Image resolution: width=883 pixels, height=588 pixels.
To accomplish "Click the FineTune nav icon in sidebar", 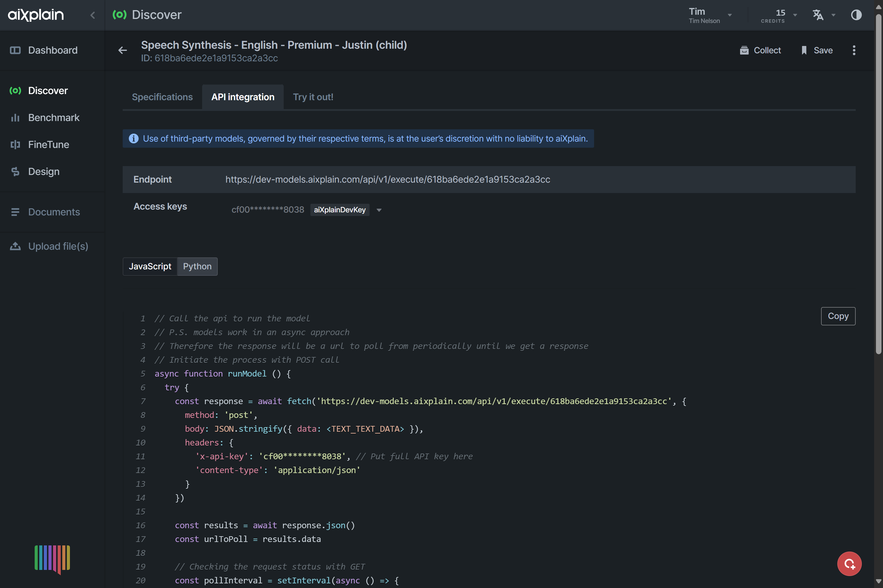I will (15, 144).
